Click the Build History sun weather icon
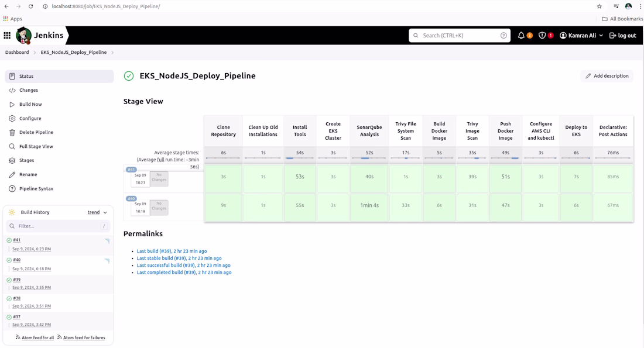Image resolution: width=644 pixels, height=348 pixels. point(12,212)
